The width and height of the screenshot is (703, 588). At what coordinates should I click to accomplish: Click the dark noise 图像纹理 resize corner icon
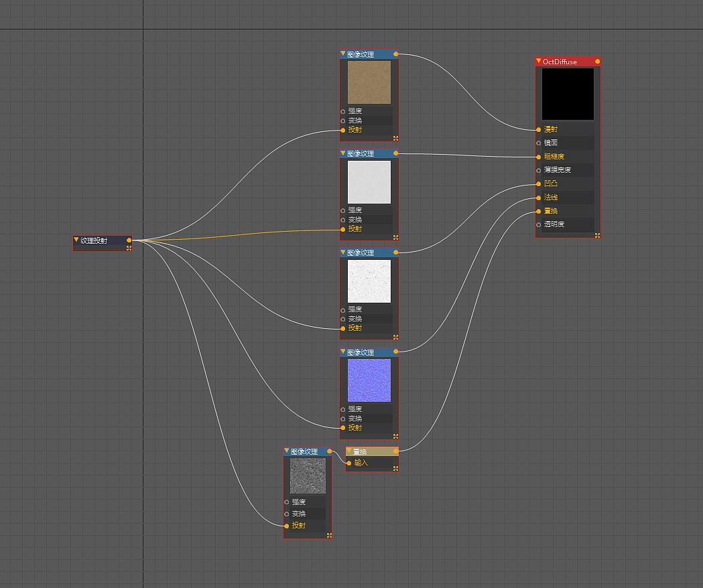pos(329,535)
